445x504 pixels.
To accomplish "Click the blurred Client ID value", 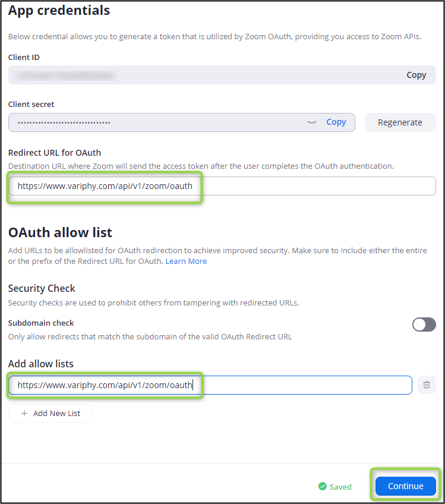I will (66, 75).
